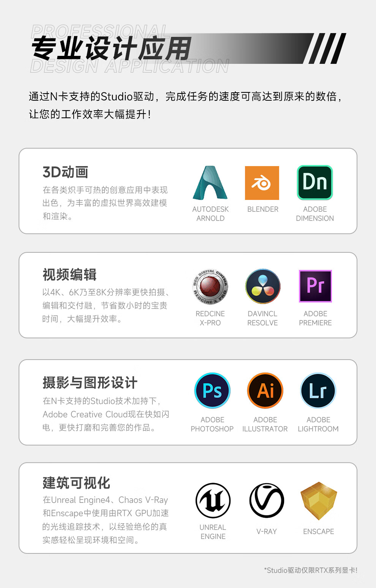Click the 专业设计应用 banner title
Screen dimensions: 376x588
(x=111, y=49)
